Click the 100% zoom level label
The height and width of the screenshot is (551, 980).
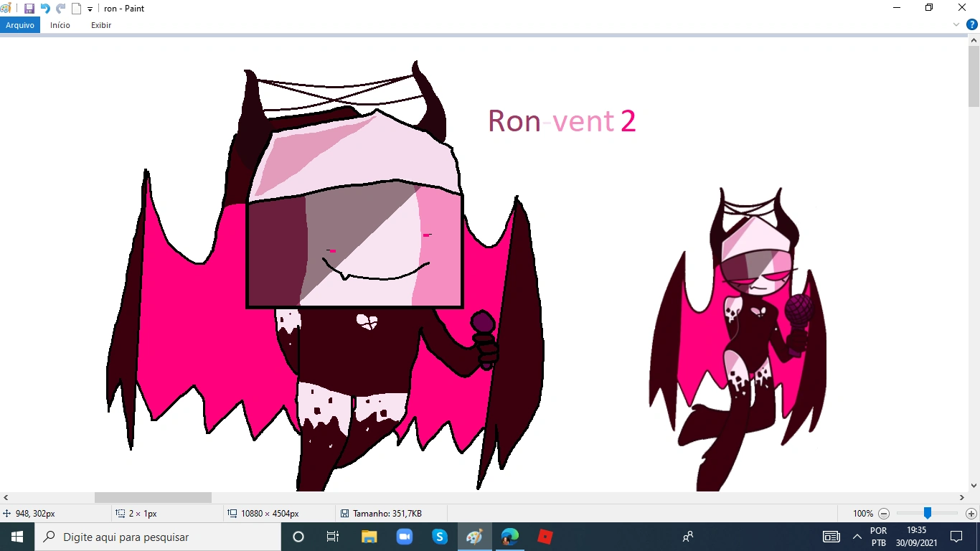tap(865, 514)
